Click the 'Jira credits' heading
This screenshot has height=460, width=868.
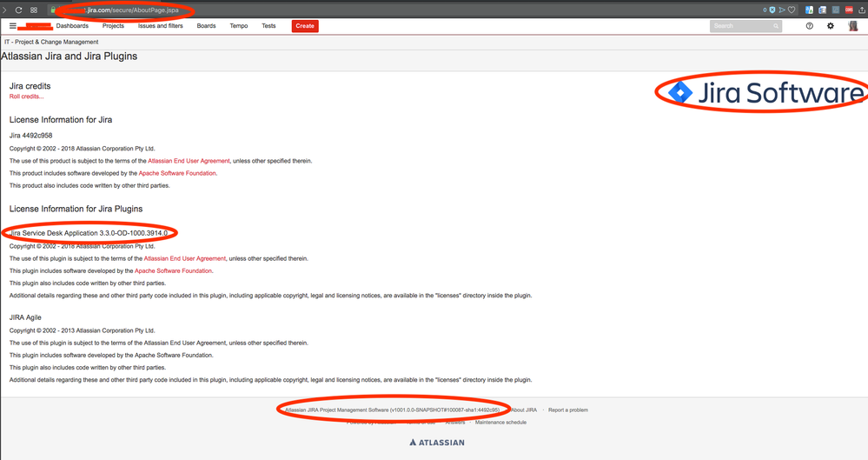point(30,86)
